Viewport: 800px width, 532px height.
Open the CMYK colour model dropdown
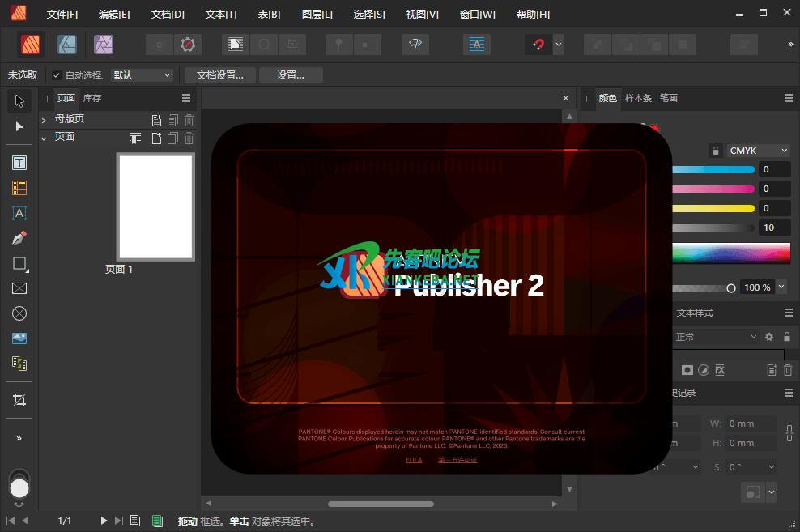point(758,151)
